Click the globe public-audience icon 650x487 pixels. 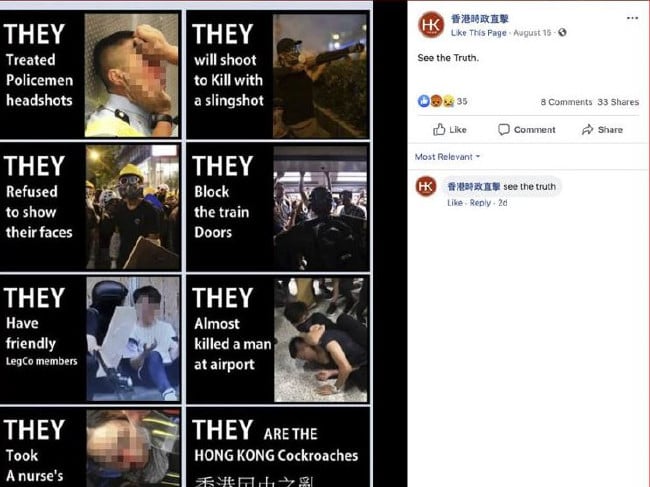tap(562, 32)
